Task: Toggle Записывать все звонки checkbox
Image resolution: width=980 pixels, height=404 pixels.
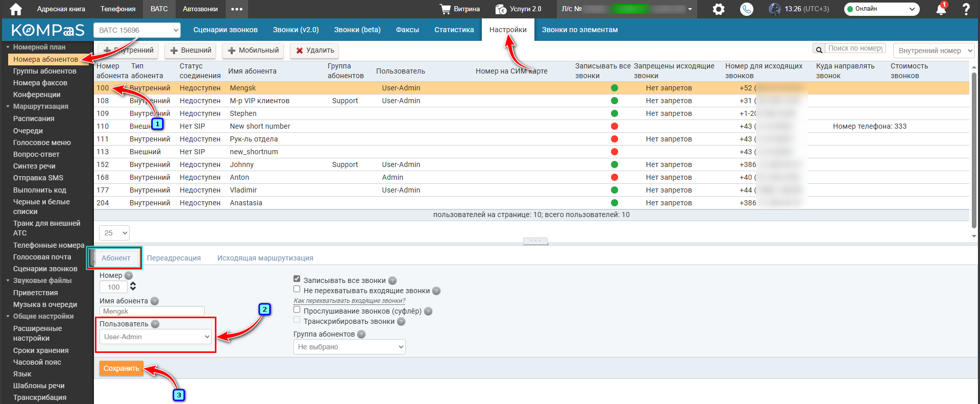Action: tap(297, 279)
